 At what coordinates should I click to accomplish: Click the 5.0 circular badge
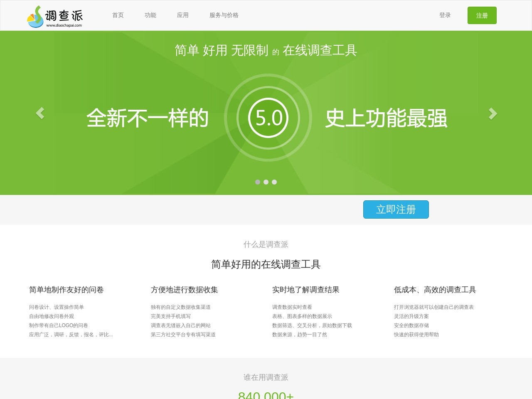pyautogui.click(x=268, y=118)
